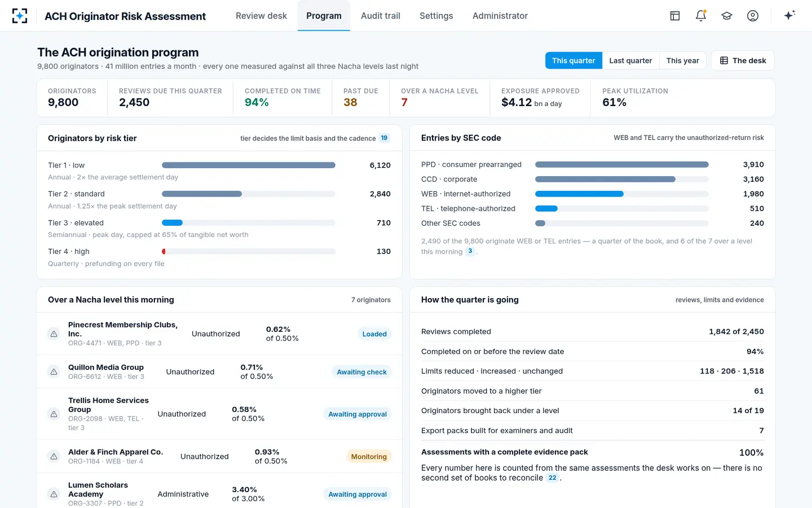Click the 19 reference badge in risk tier header

384,138
